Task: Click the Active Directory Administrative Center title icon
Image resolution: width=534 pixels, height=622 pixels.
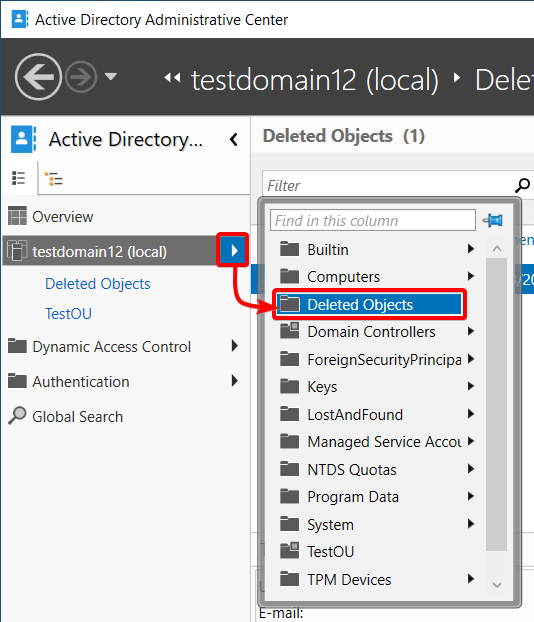Action: pyautogui.click(x=19, y=19)
